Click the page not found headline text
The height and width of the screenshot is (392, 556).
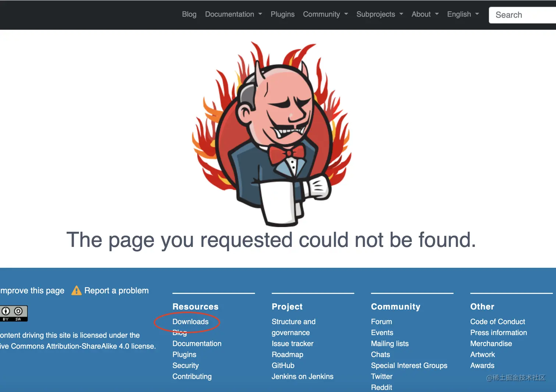(x=271, y=240)
